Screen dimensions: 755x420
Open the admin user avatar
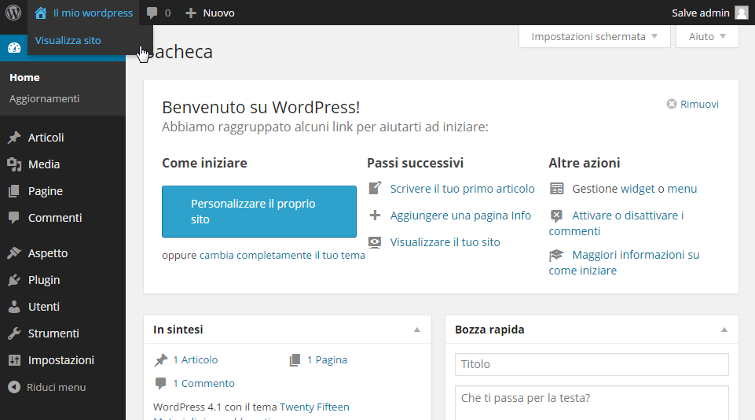[742, 13]
